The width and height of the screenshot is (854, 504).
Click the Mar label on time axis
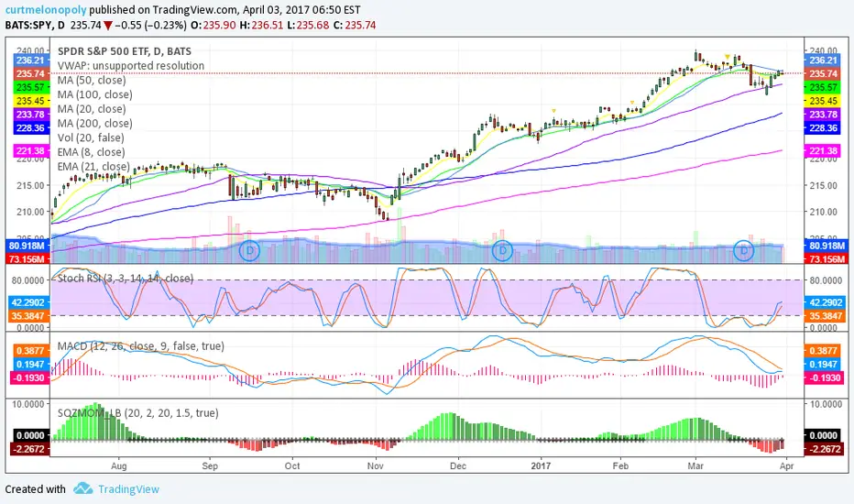click(x=695, y=466)
